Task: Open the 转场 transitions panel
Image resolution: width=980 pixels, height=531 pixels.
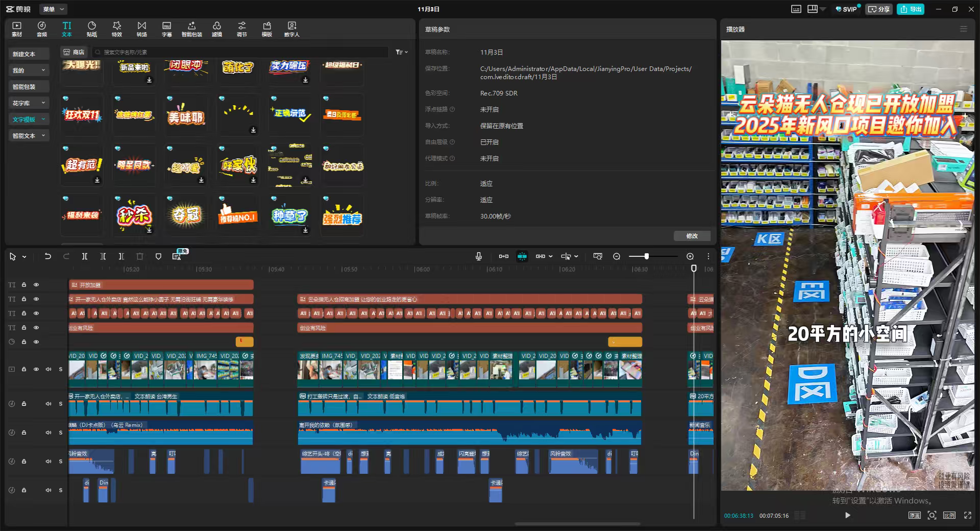Action: point(142,29)
